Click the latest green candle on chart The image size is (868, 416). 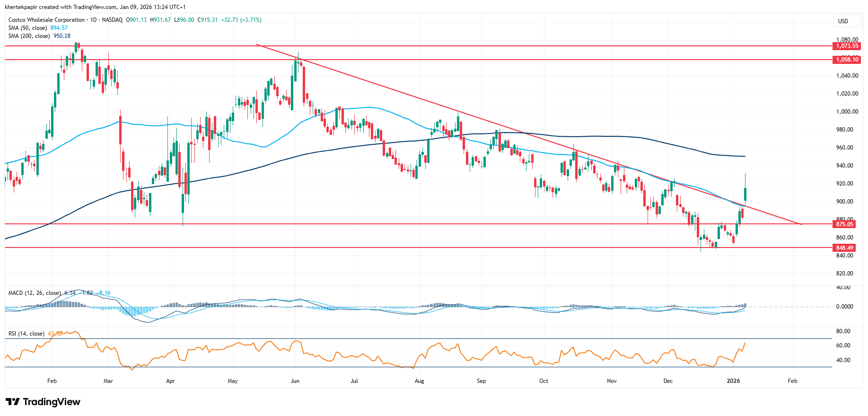[x=745, y=194]
